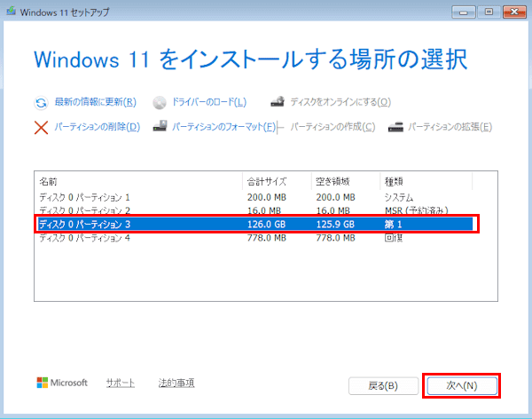Image resolution: width=532 pixels, height=419 pixels.
Task: Open ドライバーのロード(L) link
Action: tap(209, 102)
